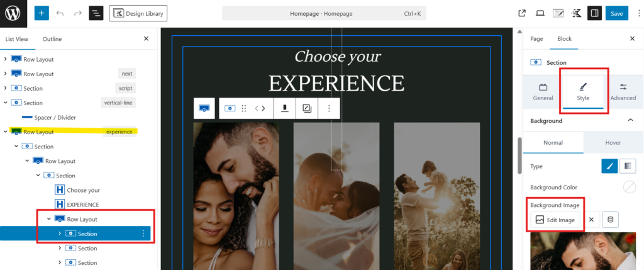The image size is (644, 270).
Task: Open the Advanced tab in block settings
Action: tap(623, 93)
